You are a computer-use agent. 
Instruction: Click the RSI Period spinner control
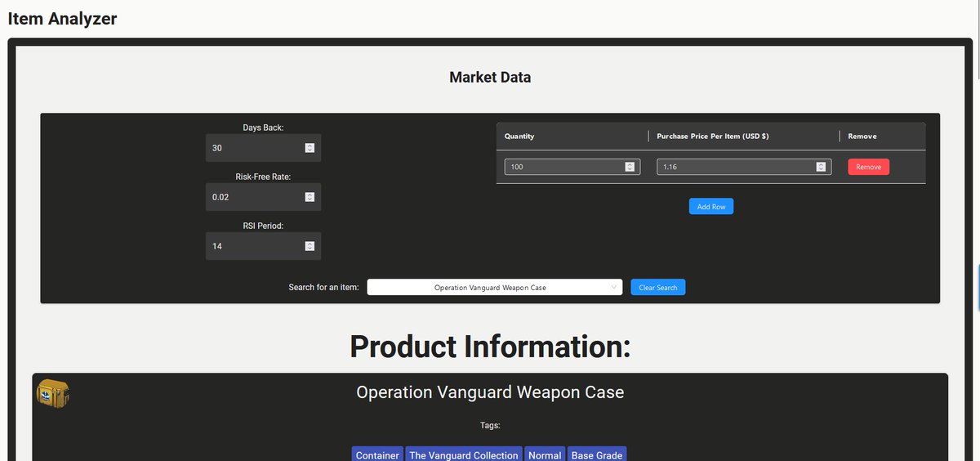(310, 246)
